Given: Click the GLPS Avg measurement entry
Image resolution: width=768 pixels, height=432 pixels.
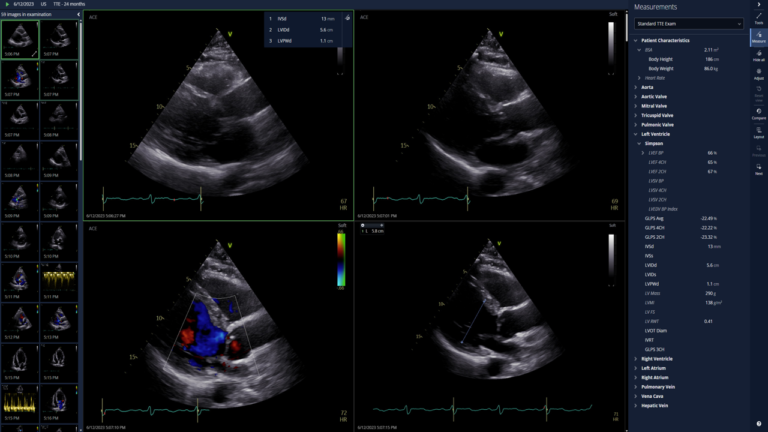Looking at the screenshot, I should coord(656,217).
